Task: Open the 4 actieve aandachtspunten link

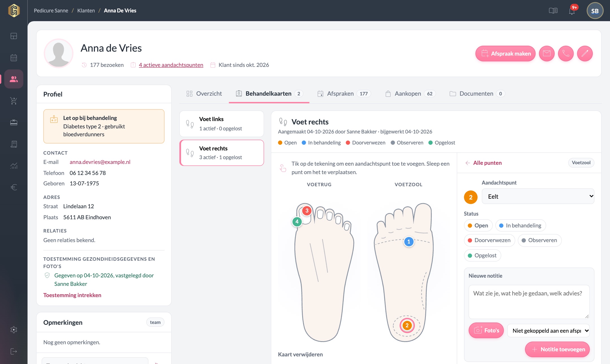Action: [x=171, y=65]
